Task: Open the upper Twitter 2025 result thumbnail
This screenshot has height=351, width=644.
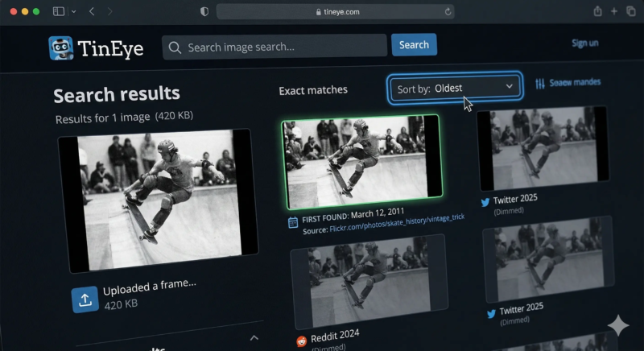Action: click(543, 148)
